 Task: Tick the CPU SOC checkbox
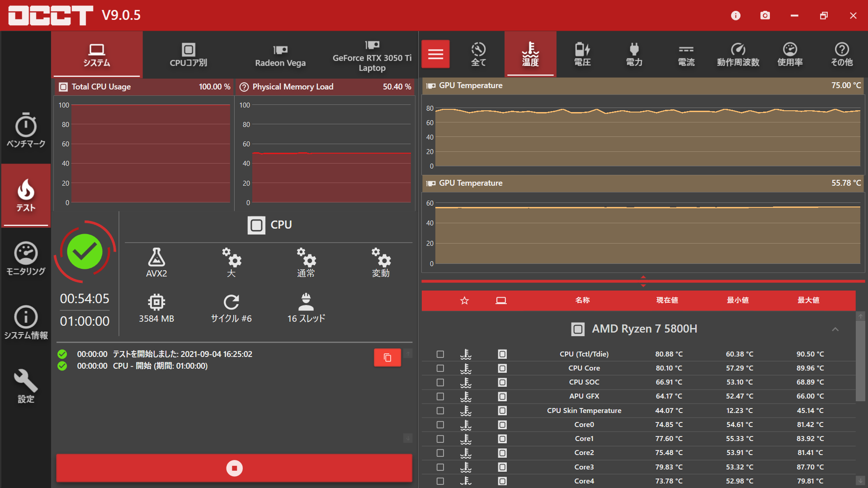tap(440, 382)
